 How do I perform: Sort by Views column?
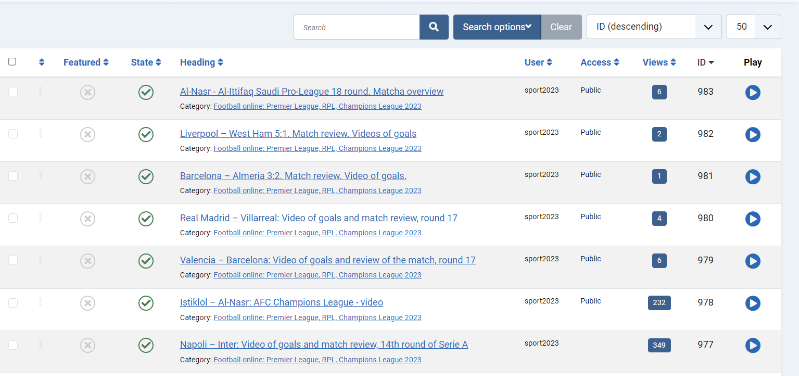pos(659,62)
